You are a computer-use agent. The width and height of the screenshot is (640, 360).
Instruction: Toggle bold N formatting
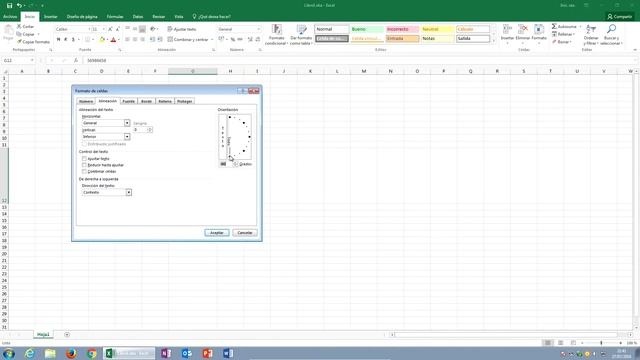coord(58,40)
